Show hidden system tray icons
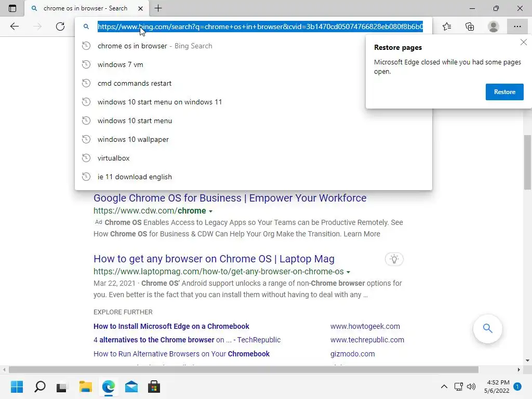The height and width of the screenshot is (399, 532). tap(444, 387)
